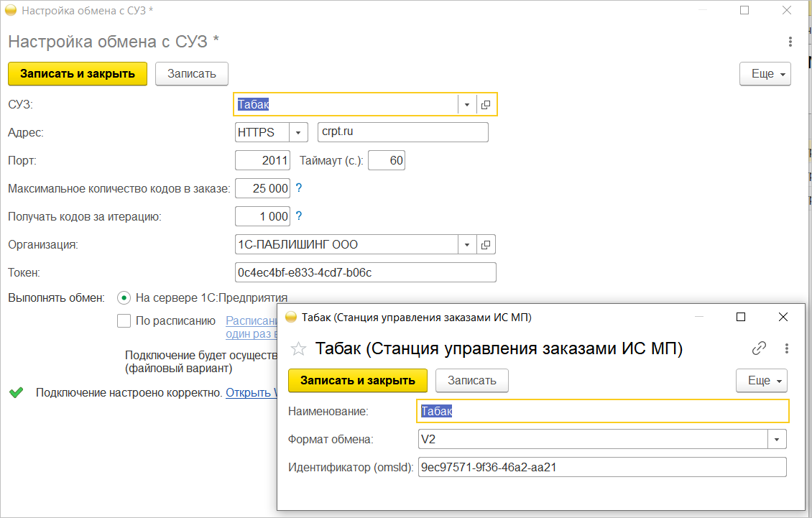This screenshot has width=812, height=518.
Task: Enable the По расписанию checkbox
Action: (124, 321)
